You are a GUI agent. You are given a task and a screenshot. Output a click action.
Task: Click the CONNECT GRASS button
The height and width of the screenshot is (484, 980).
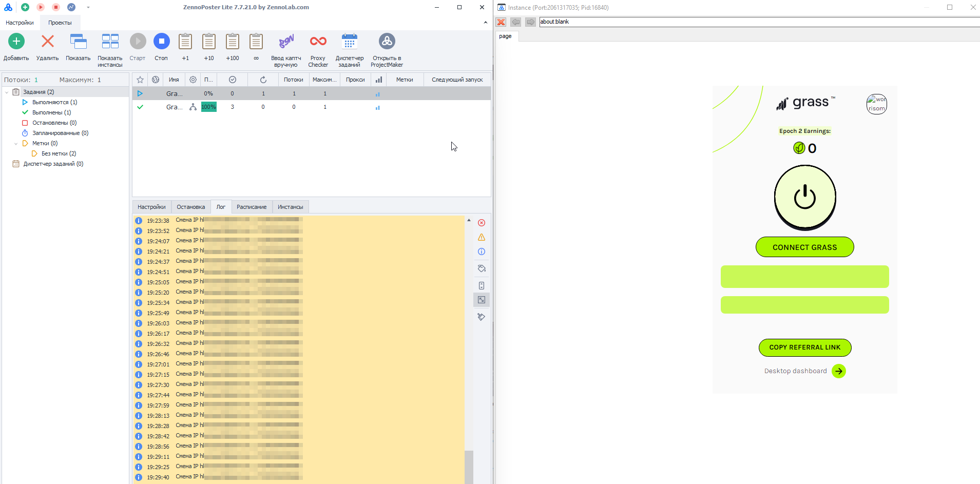pos(805,247)
